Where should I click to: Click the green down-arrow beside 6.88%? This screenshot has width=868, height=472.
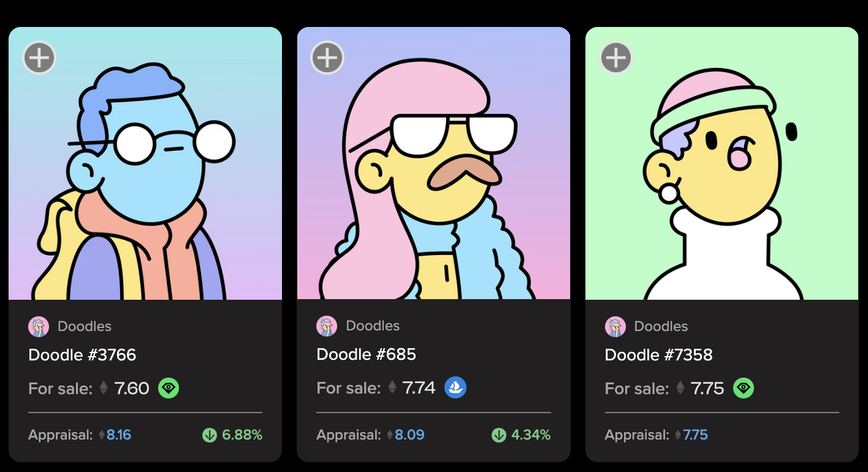(210, 435)
